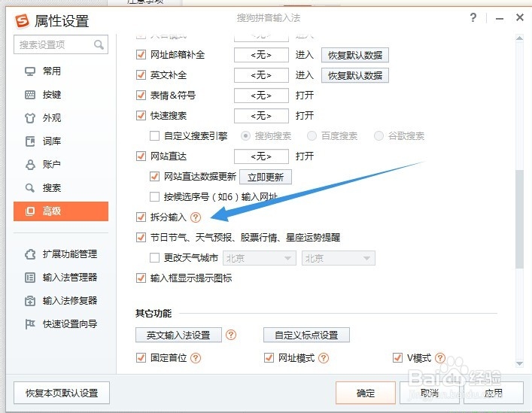Launch 快速设置向导
This screenshot has height=413, width=532.
pyautogui.click(x=70, y=324)
